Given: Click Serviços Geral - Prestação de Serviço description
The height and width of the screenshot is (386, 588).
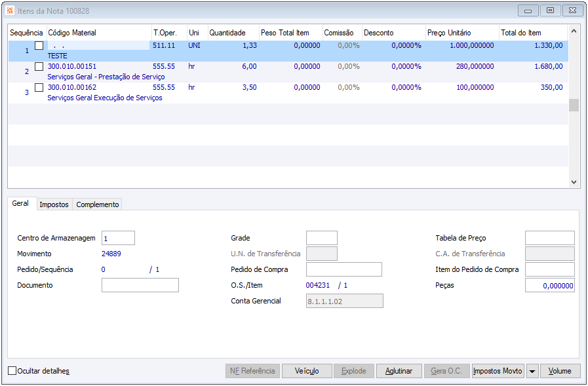Looking at the screenshot, I should tap(106, 77).
